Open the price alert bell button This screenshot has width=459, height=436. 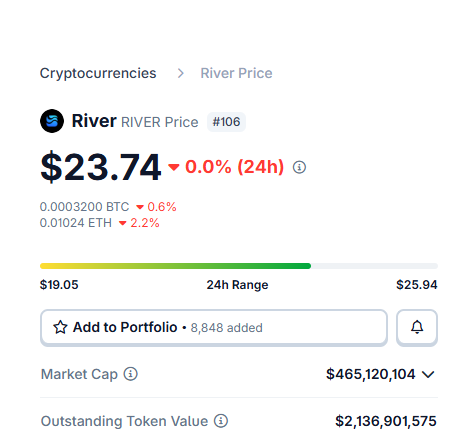coord(417,327)
